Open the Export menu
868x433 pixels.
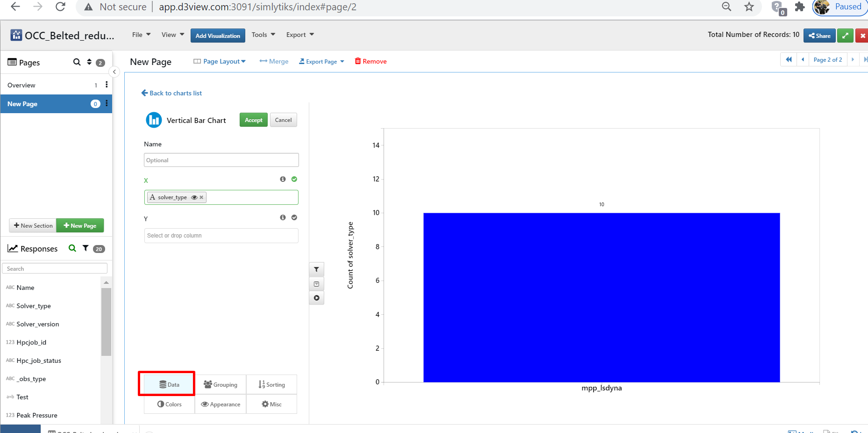tap(300, 35)
